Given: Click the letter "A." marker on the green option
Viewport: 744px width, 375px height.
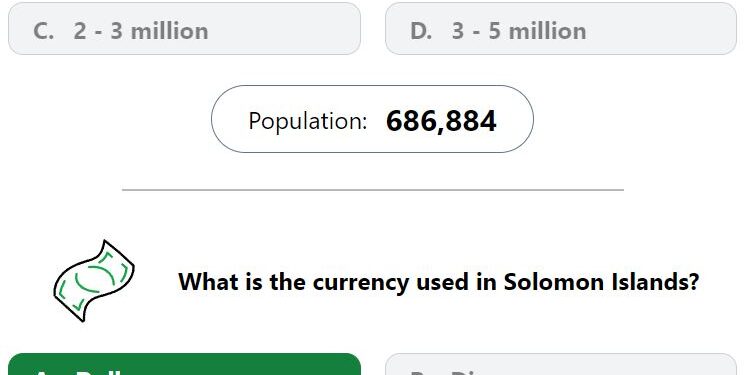Looking at the screenshot, I should pyautogui.click(x=45, y=371).
